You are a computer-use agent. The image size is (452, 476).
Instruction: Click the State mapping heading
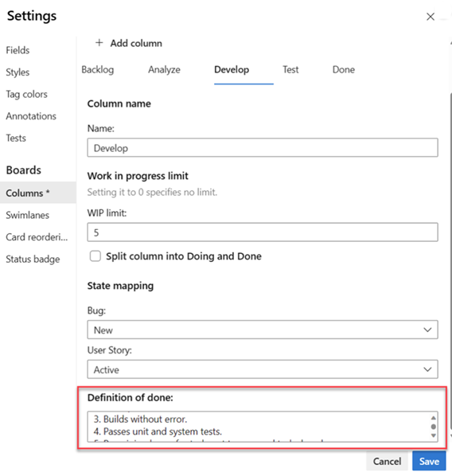coord(120,286)
